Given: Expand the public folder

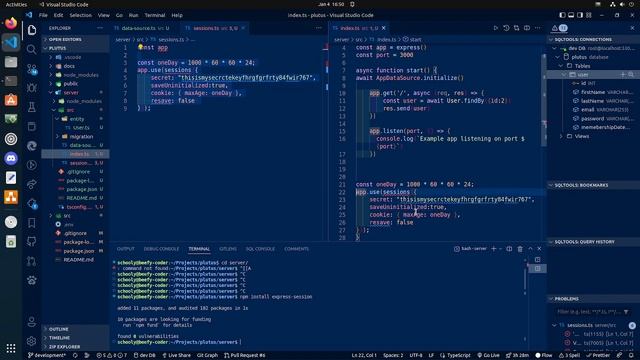Looking at the screenshot, I should (x=71, y=83).
